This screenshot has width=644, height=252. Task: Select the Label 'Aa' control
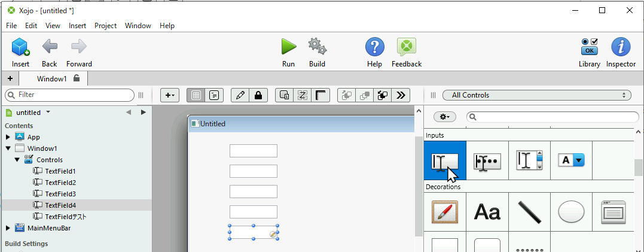pyautogui.click(x=487, y=212)
